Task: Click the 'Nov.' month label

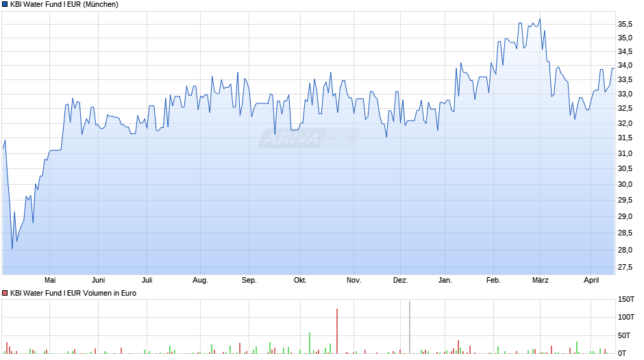Action: (x=354, y=280)
